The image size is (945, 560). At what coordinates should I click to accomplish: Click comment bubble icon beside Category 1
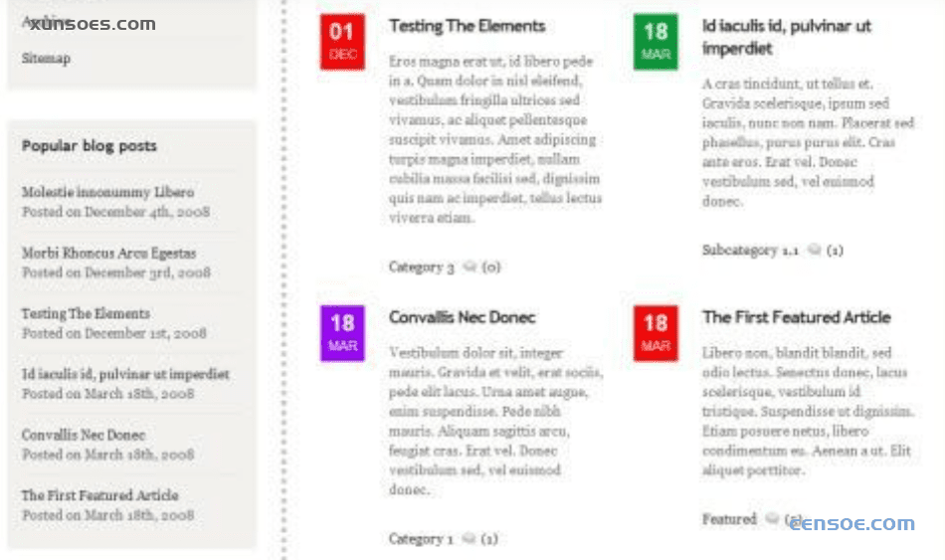pyautogui.click(x=468, y=539)
